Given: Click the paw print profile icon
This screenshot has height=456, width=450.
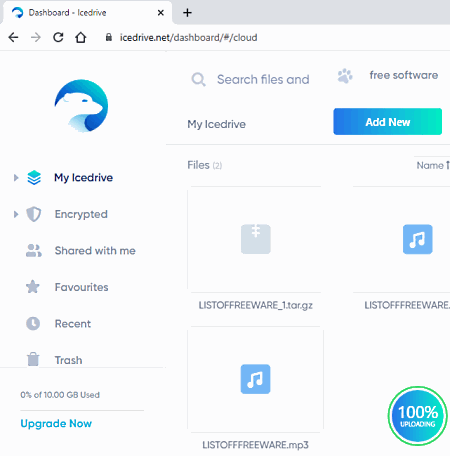Looking at the screenshot, I should 345,76.
